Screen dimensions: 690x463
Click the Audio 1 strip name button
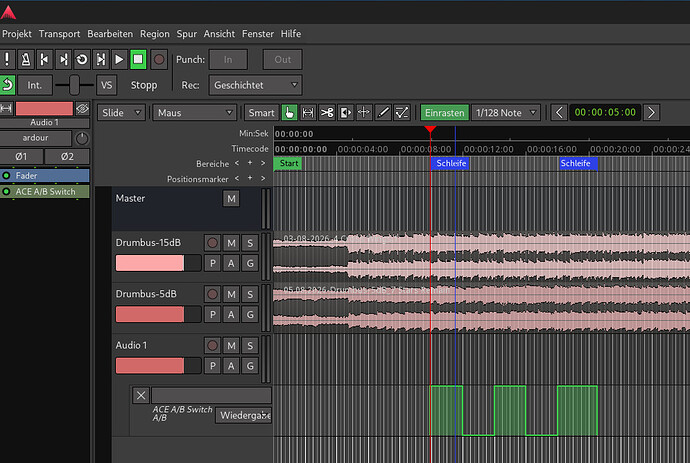pos(44,122)
